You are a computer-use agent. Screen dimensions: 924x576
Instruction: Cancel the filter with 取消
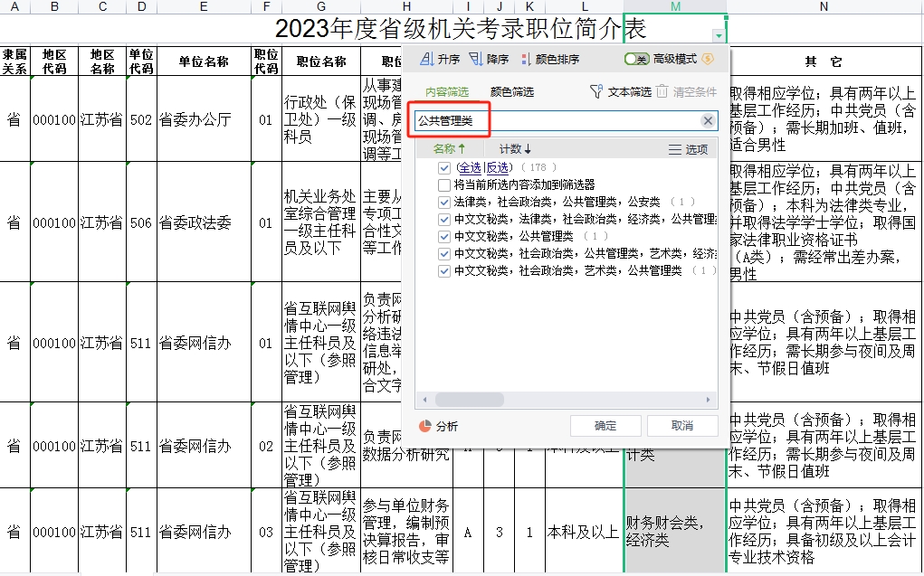(681, 425)
